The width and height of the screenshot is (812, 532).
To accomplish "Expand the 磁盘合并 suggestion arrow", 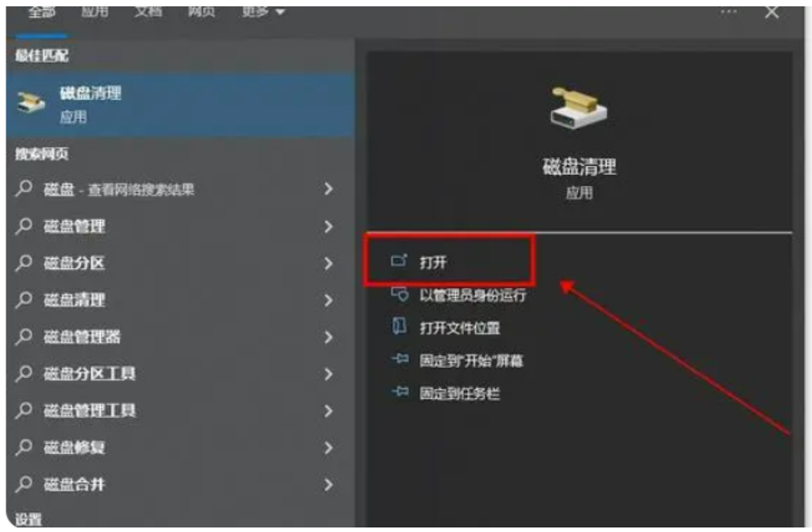I will coord(328,485).
